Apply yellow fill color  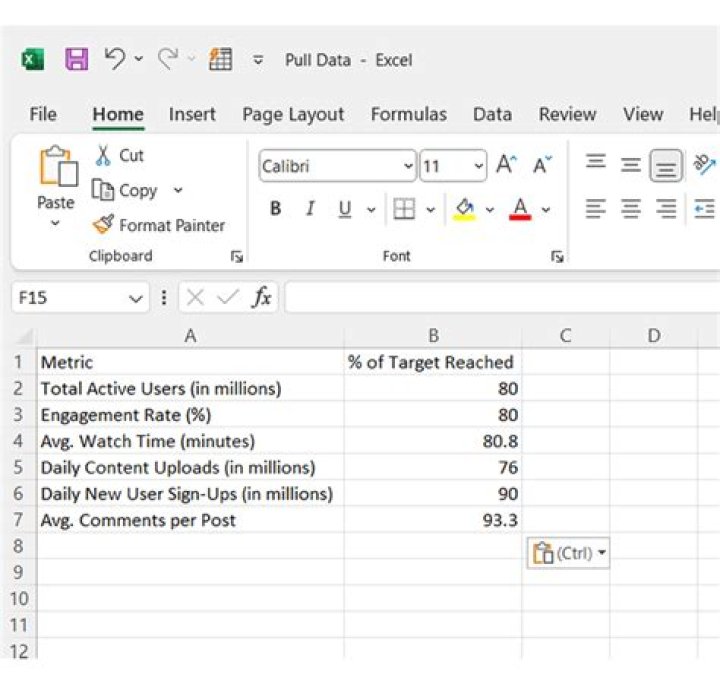pos(464,209)
